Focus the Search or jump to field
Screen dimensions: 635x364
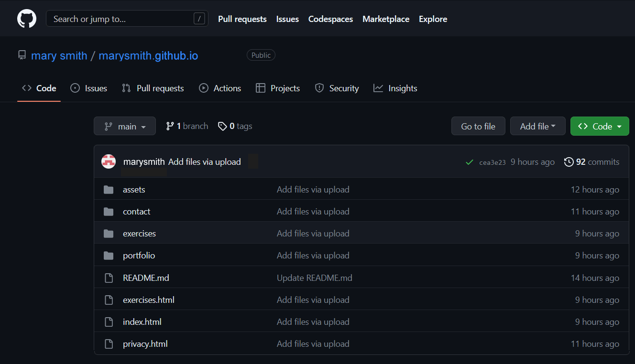point(127,19)
